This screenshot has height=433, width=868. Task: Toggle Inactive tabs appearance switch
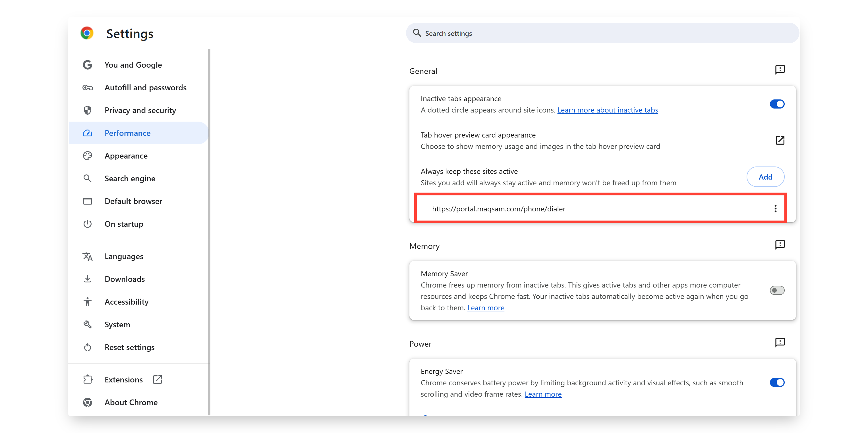(777, 104)
